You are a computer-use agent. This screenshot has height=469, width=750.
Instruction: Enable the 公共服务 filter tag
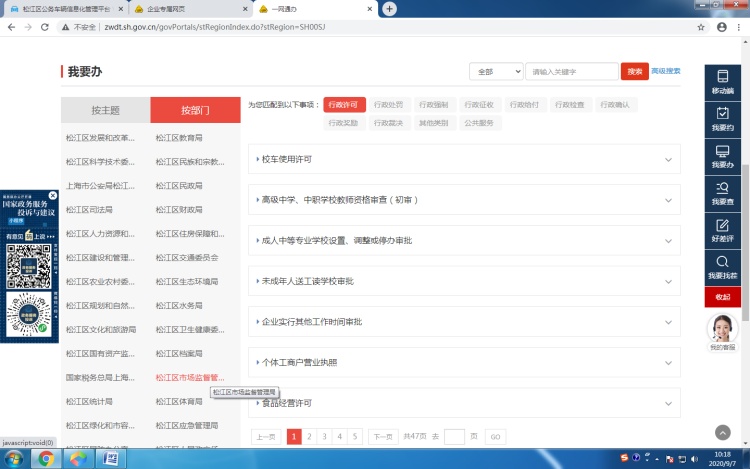(478, 123)
